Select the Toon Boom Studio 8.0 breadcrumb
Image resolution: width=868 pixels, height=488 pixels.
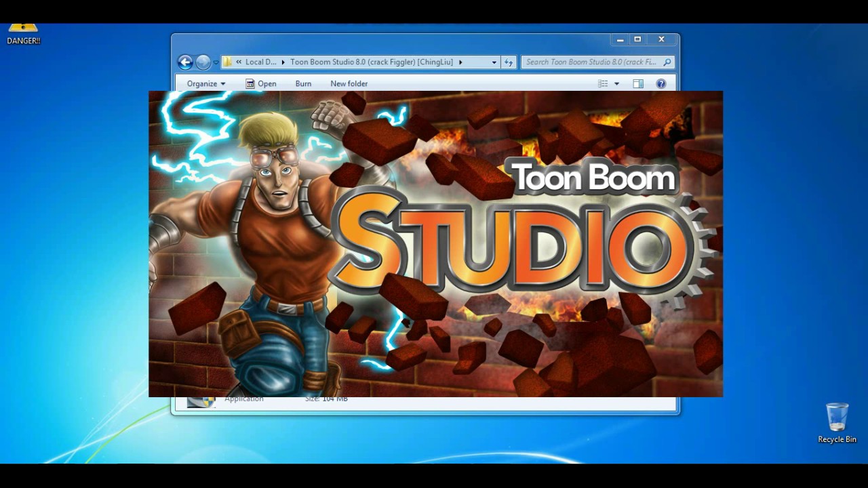(372, 62)
